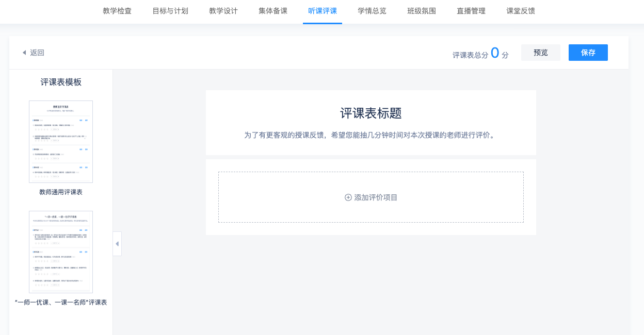Select the 一师一优课 template thumbnail
The image size is (644, 335).
pyautogui.click(x=61, y=252)
